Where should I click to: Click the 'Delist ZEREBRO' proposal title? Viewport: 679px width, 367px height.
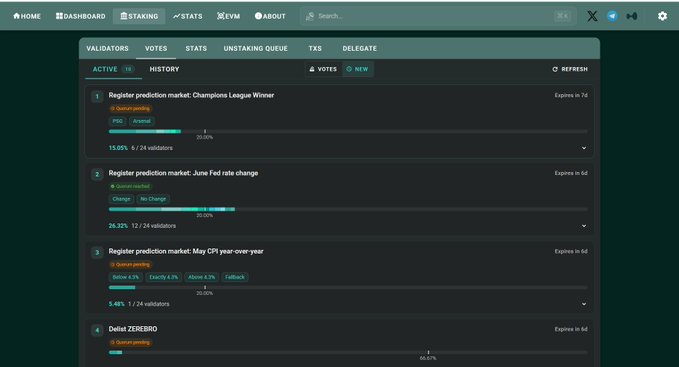133,329
